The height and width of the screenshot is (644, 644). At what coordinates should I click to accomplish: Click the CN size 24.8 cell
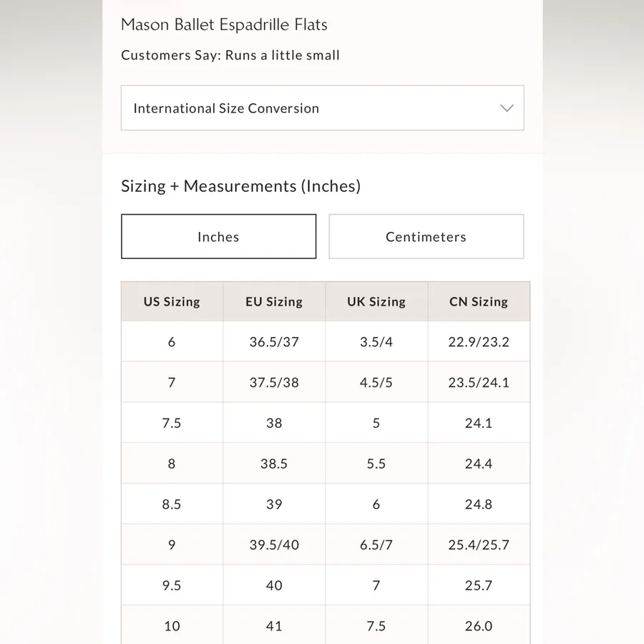[x=479, y=504]
